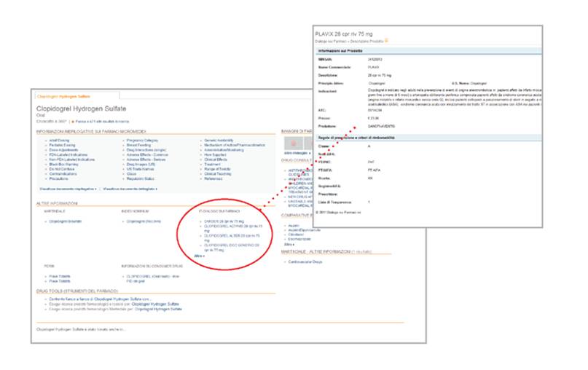Open Adverse Effects - Serious link
This screenshot has width=588, height=370.
coord(146,160)
